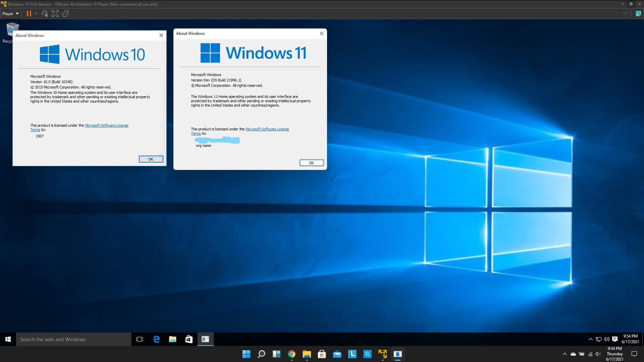
Task: Open the Mail app in the Windows 11 taskbar
Action: (337, 354)
